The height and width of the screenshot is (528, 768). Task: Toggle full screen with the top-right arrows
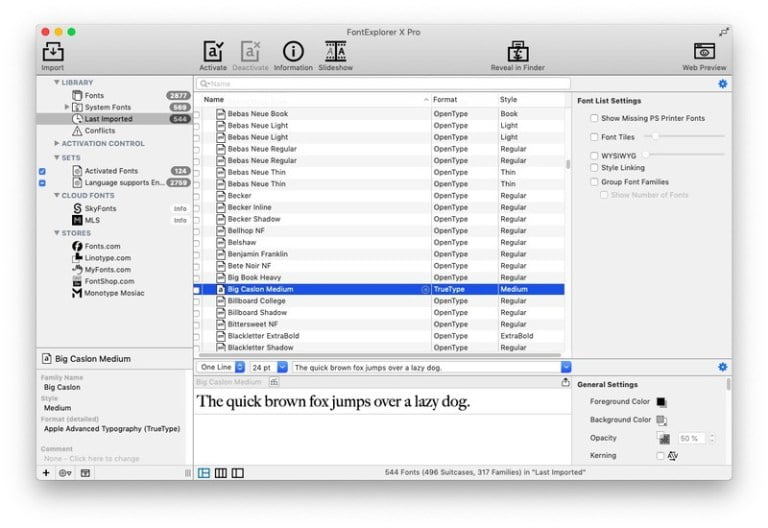coord(723,32)
